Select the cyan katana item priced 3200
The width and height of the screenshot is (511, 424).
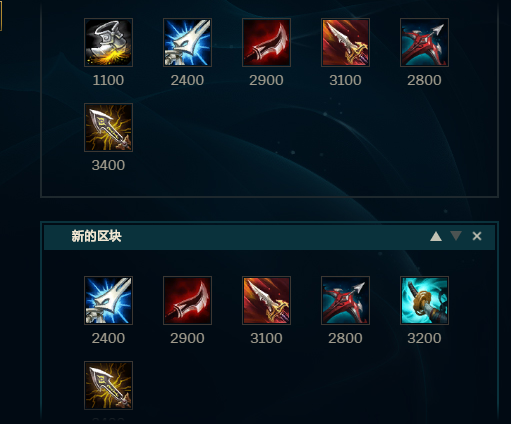pyautogui.click(x=424, y=300)
